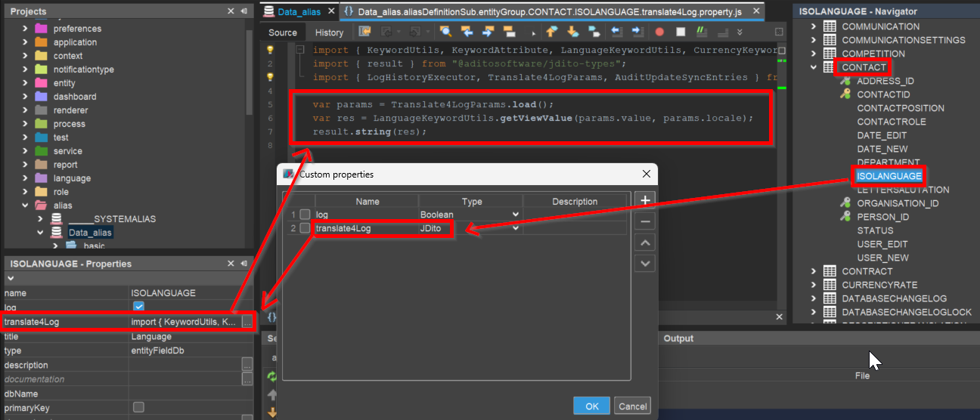Screen dimensions: 980x420
Task: Open the Output panel tab
Action: pyautogui.click(x=678, y=338)
